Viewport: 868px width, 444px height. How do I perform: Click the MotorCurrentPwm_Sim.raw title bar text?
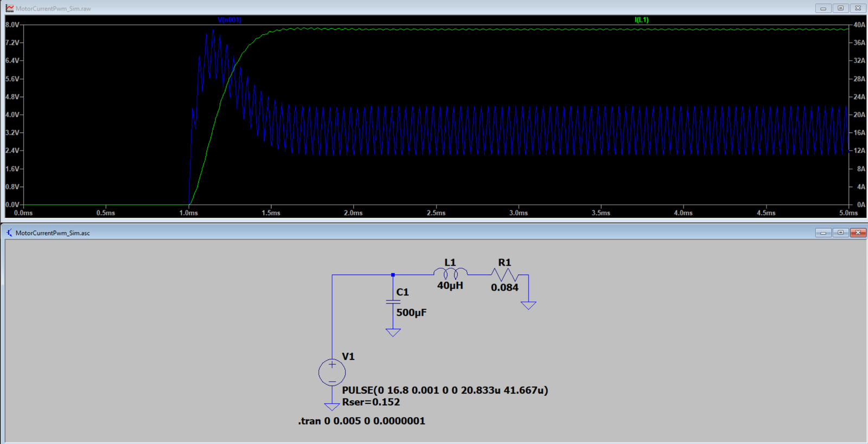(53, 9)
